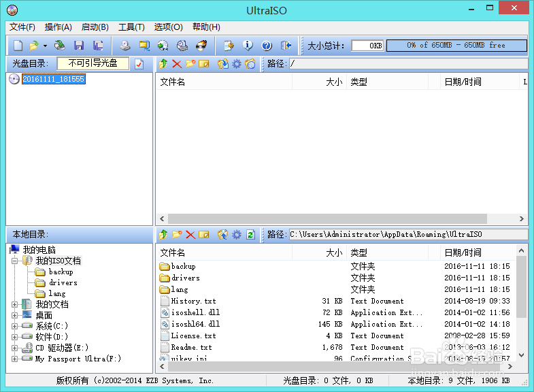Click the 0% of 650MB capacity bar
The height and width of the screenshot is (392, 534).
[456, 46]
